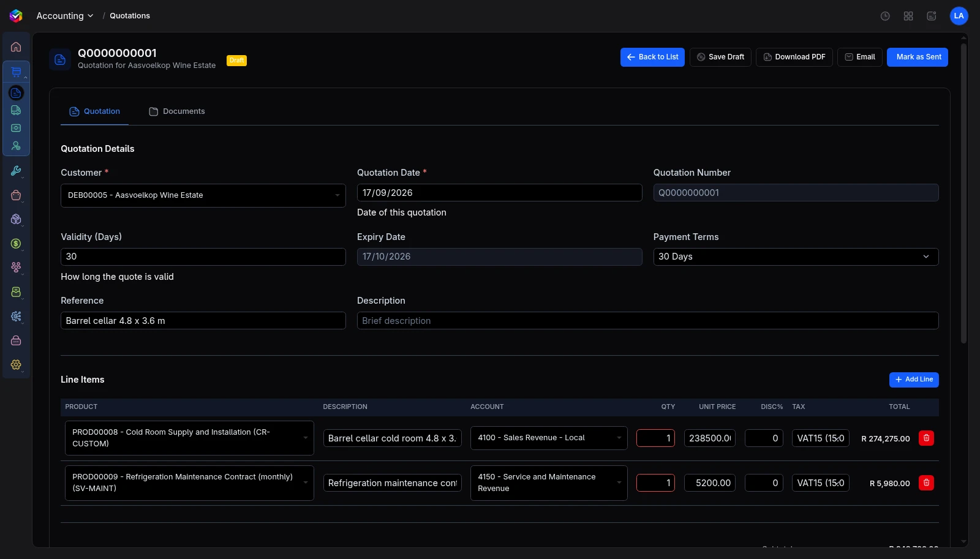Click the unit price field showing 5200.00
Screen dimensions: 980x559
(x=710, y=483)
